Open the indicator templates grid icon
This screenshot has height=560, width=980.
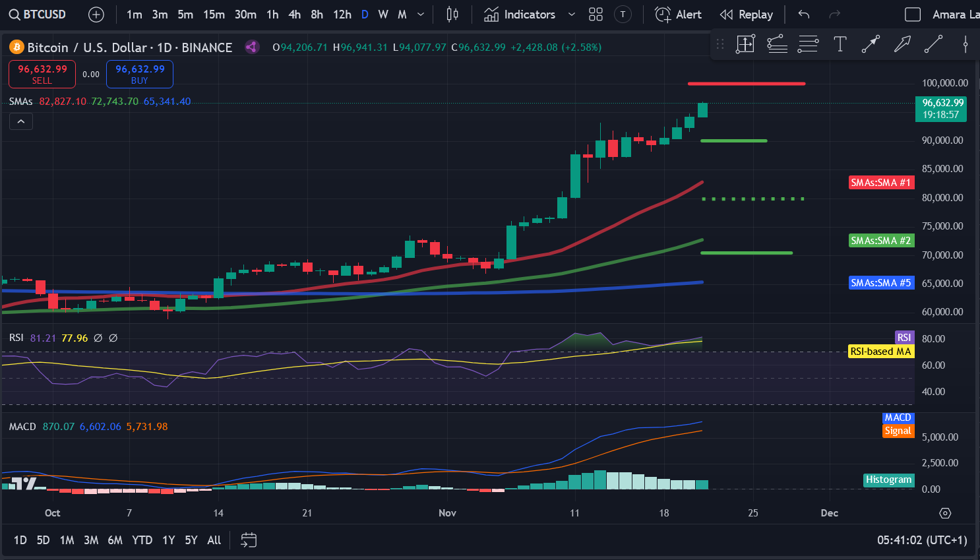(596, 15)
